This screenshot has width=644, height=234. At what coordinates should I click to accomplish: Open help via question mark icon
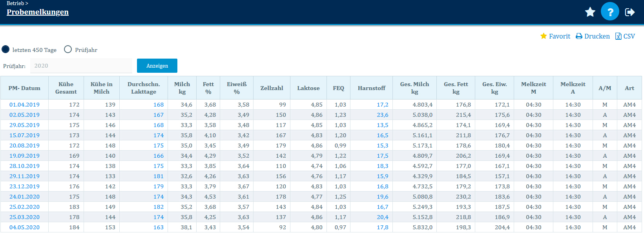[x=610, y=12]
